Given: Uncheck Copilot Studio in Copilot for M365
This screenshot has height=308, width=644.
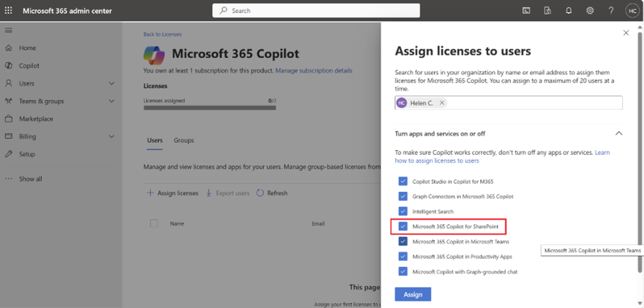Looking at the screenshot, I should 403,181.
